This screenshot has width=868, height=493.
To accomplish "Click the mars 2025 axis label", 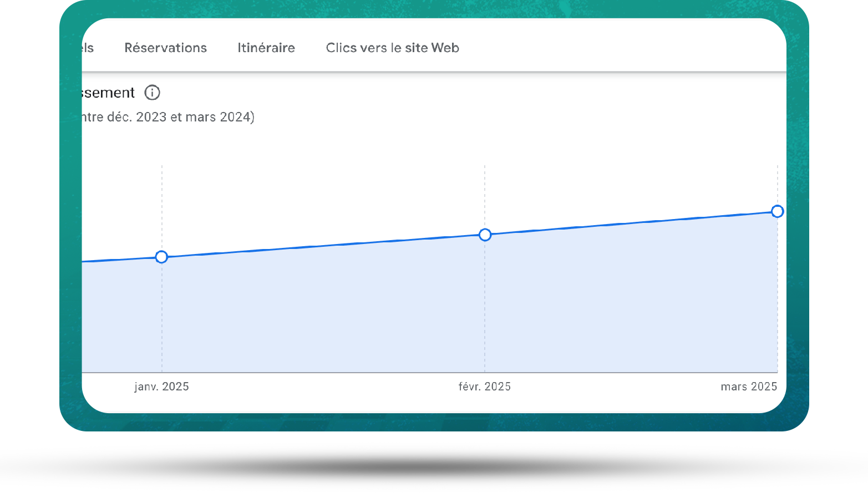I will coord(749,387).
